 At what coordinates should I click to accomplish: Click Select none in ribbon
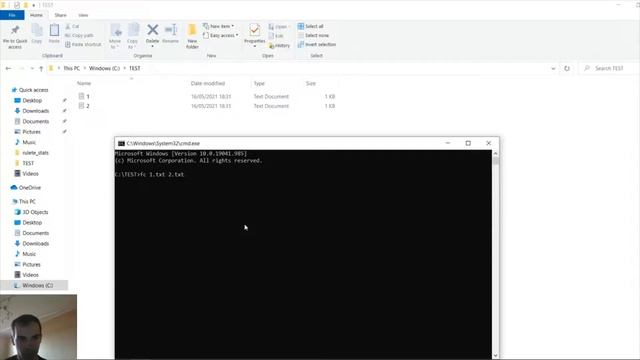coord(313,36)
